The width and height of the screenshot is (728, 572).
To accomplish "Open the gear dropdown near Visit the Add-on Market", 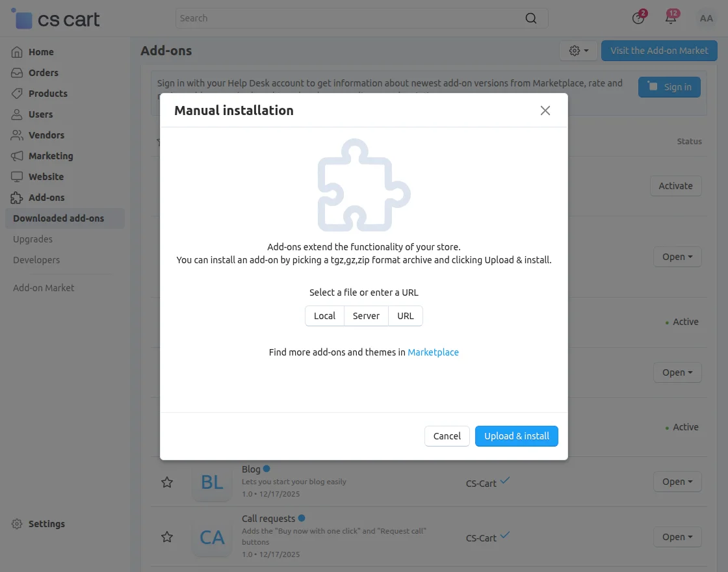I will pyautogui.click(x=578, y=50).
